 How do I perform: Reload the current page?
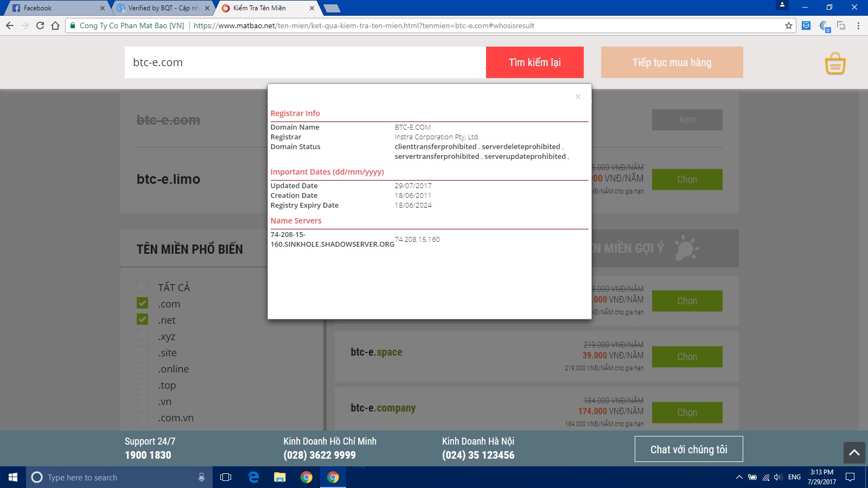pos(40,25)
